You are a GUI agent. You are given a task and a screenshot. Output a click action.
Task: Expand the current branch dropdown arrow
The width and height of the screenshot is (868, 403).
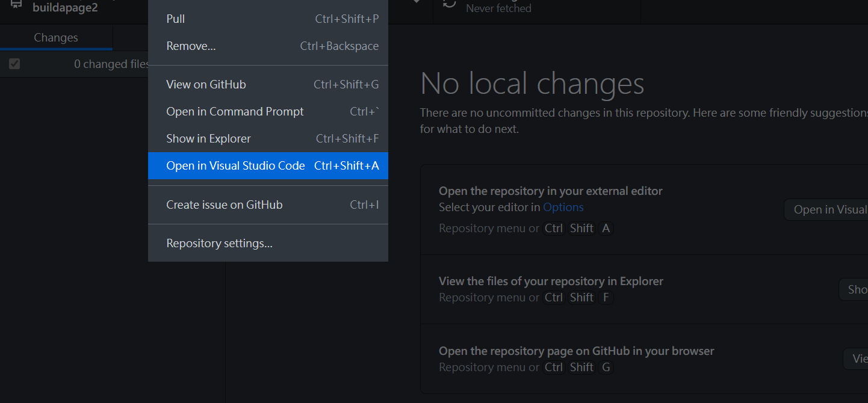(x=416, y=2)
